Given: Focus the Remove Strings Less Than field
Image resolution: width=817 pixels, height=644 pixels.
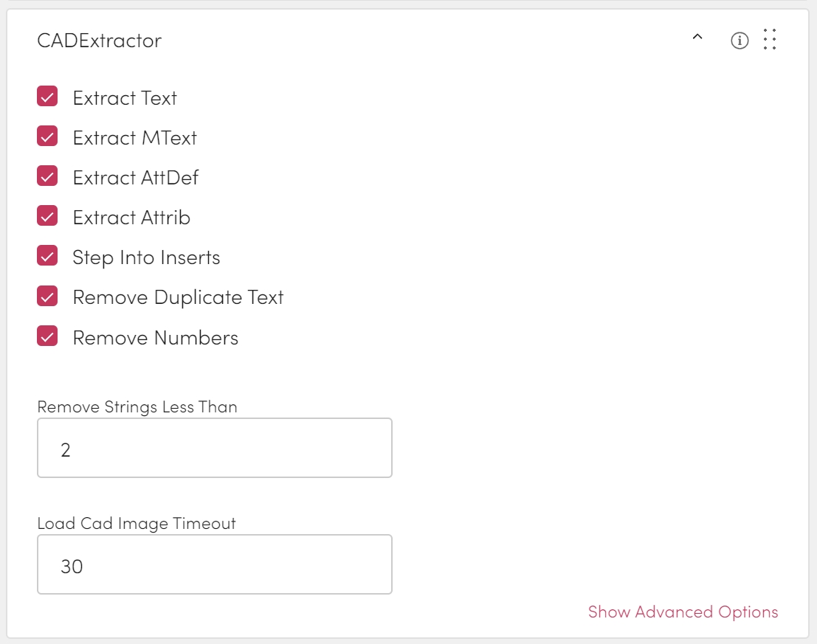Looking at the screenshot, I should 214,449.
